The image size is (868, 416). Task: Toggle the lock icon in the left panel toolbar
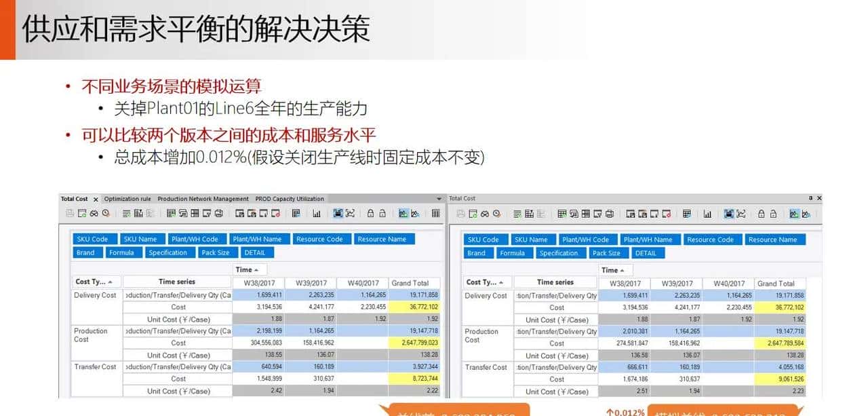click(x=370, y=213)
